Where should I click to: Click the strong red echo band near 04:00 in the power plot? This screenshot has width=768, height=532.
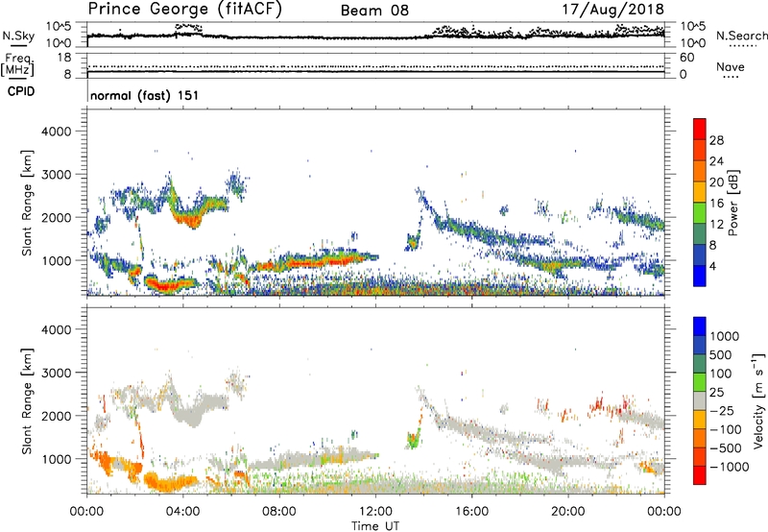point(188,219)
